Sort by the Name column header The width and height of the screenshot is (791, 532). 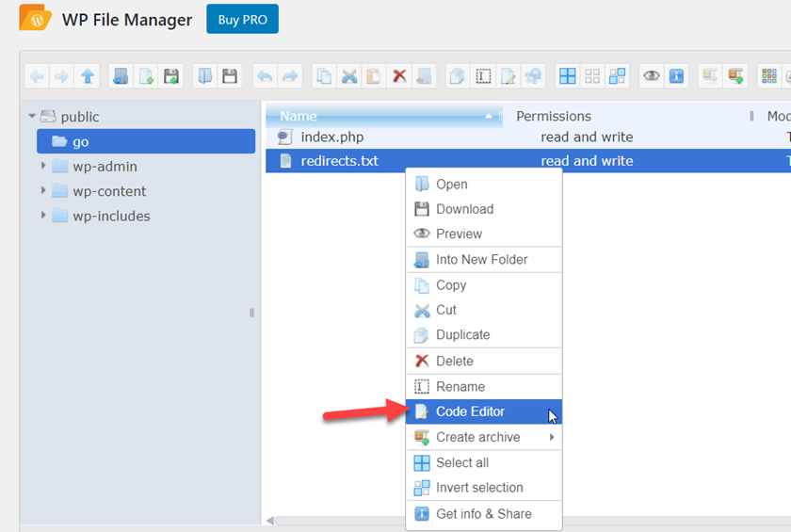[x=384, y=116]
